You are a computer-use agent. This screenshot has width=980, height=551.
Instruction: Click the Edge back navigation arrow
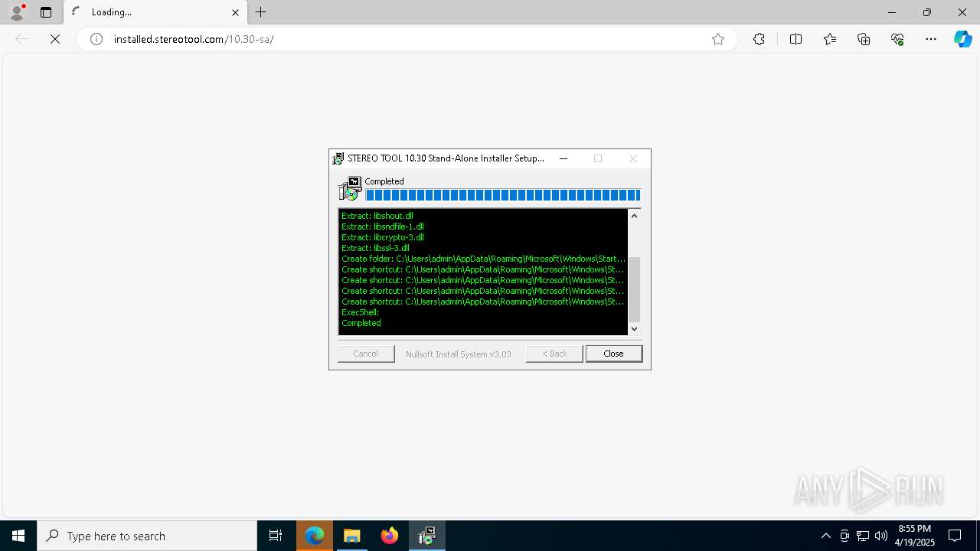(x=21, y=39)
